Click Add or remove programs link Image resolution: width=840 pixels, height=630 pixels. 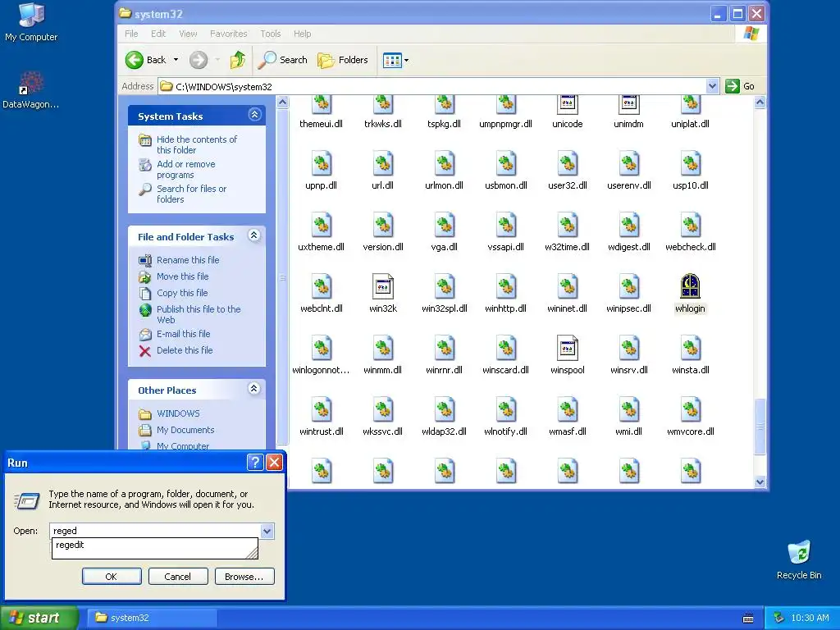(x=185, y=169)
